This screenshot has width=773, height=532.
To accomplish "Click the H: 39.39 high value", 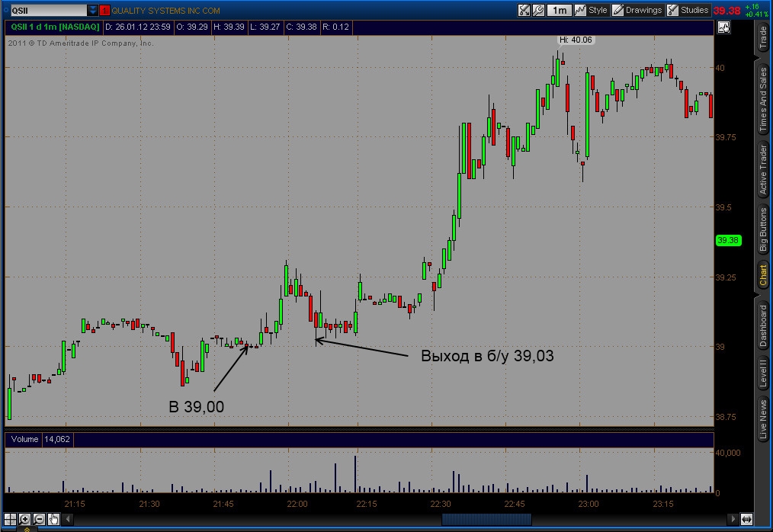I will pos(229,27).
